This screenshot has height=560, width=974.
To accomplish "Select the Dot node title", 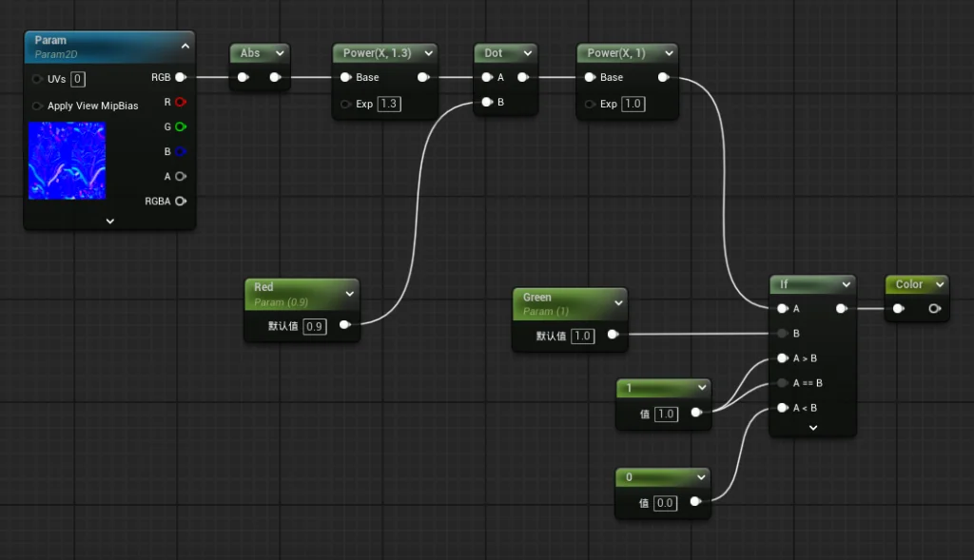I will pyautogui.click(x=494, y=53).
